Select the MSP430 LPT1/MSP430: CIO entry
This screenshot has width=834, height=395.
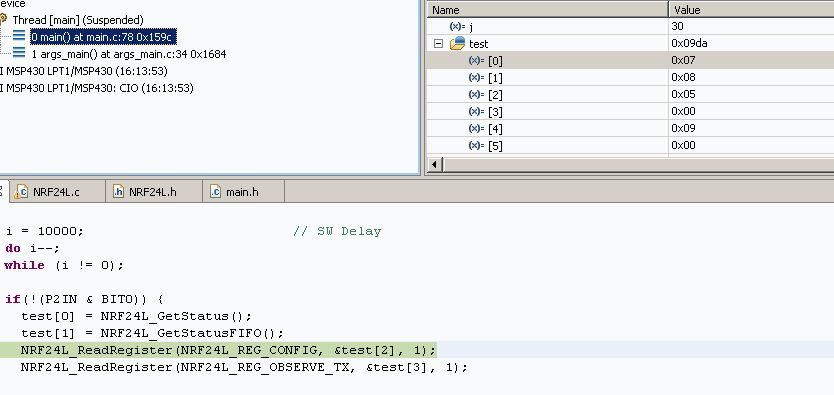tap(96, 88)
